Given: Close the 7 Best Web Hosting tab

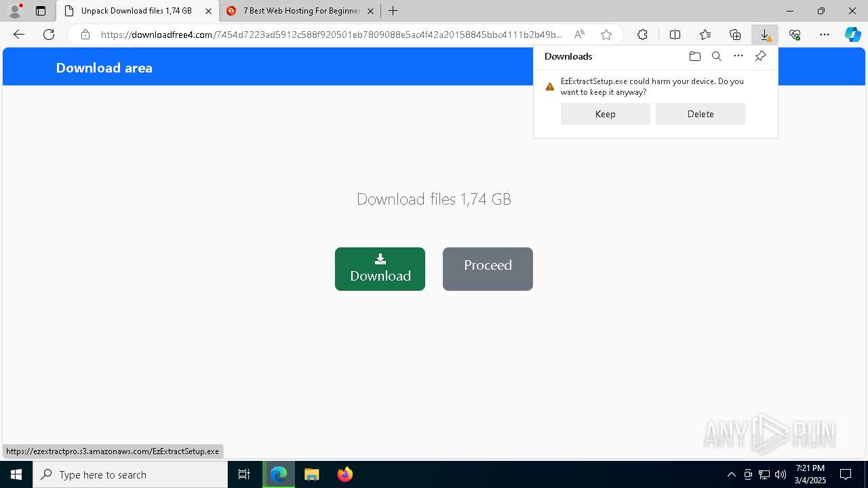Looking at the screenshot, I should [370, 11].
